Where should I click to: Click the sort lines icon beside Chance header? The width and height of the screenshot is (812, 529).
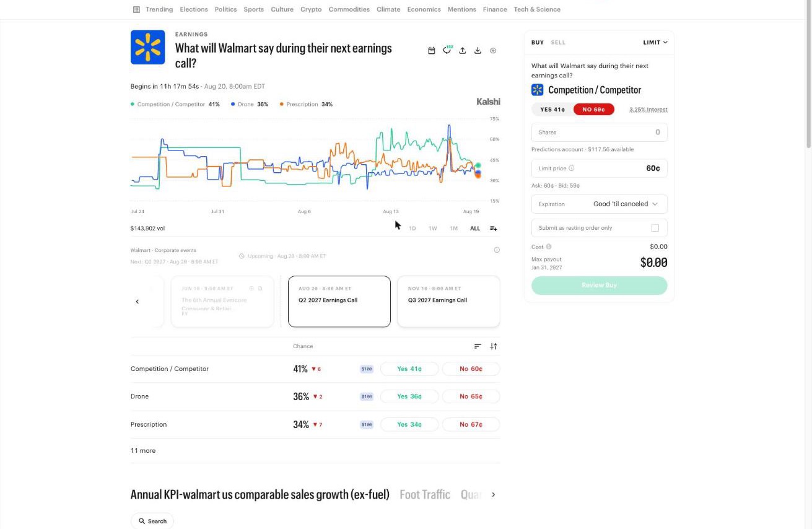point(478,346)
